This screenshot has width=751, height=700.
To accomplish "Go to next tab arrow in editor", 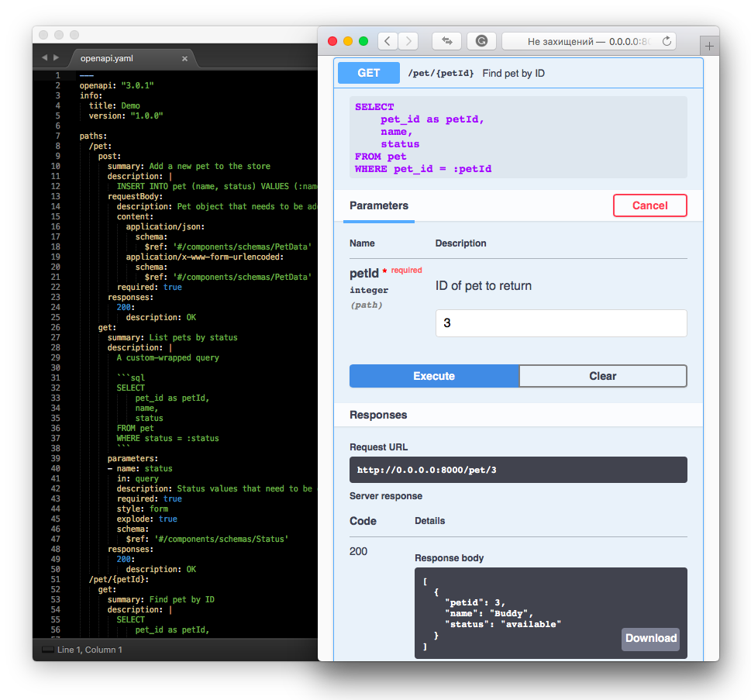I will [56, 57].
